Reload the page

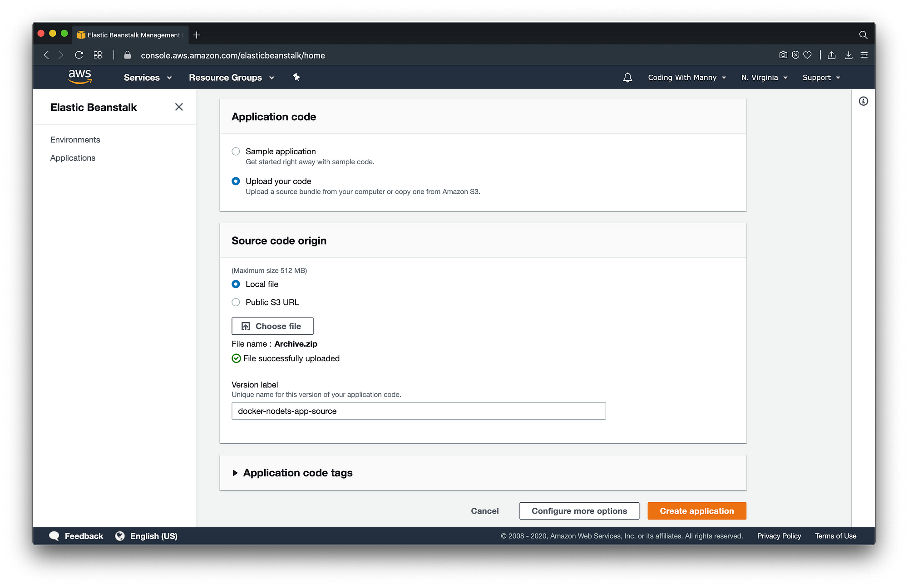click(79, 55)
